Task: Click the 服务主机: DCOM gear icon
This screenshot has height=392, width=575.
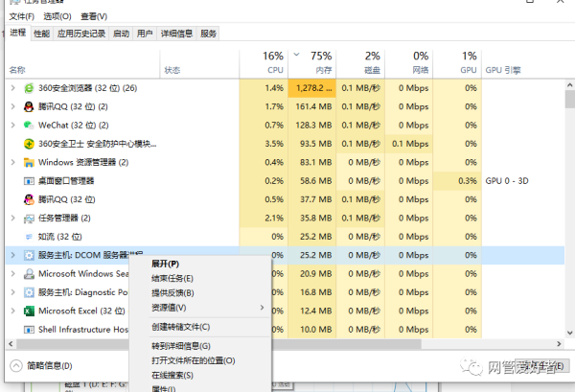Action: (x=29, y=255)
